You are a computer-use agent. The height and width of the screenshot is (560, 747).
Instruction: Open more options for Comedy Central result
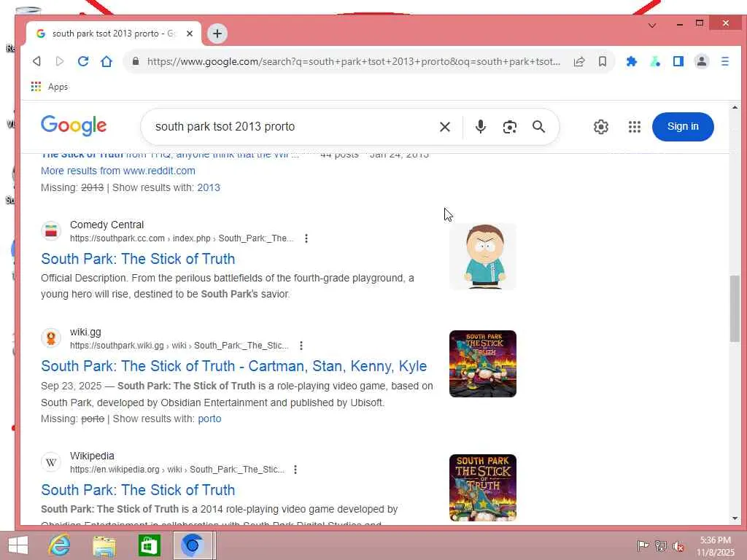pos(306,238)
